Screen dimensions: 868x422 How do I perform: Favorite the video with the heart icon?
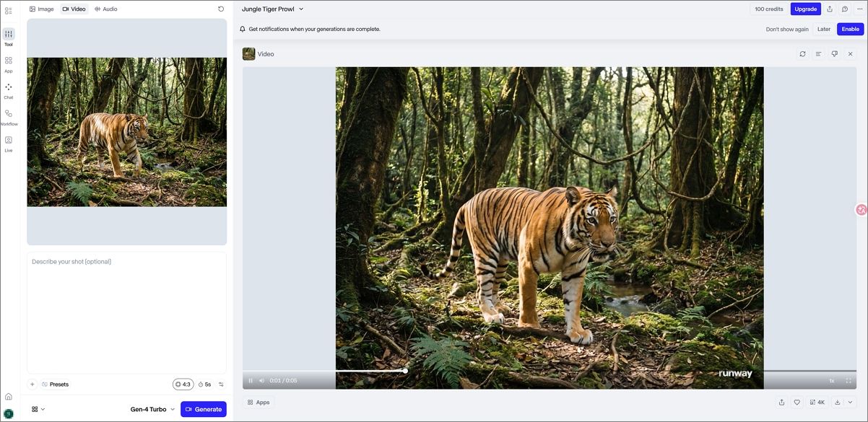pos(797,403)
